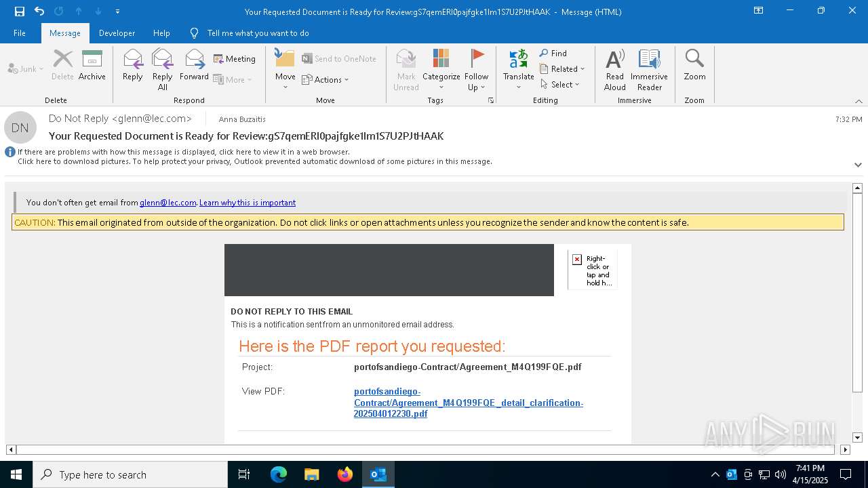Screen dimensions: 868x488
Task: Open the volume control in the tray
Action: tap(781, 474)
